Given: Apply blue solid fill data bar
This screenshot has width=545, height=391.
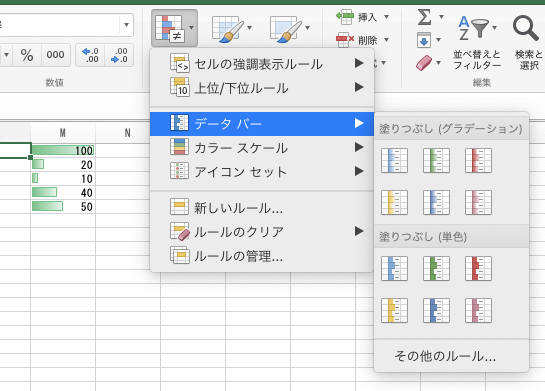Looking at the screenshot, I should click(x=394, y=268).
